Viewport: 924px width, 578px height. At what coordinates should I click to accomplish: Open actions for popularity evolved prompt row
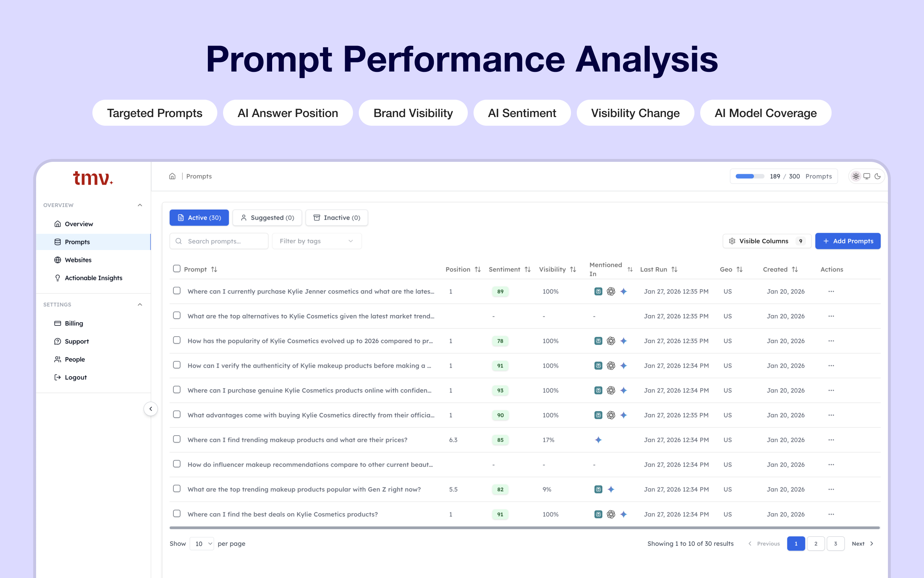tap(831, 341)
